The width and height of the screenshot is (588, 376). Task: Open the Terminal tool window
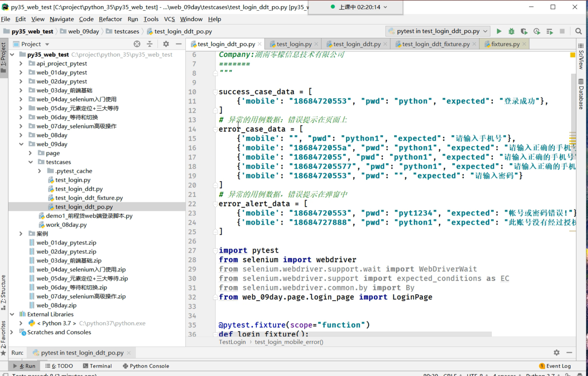point(97,366)
